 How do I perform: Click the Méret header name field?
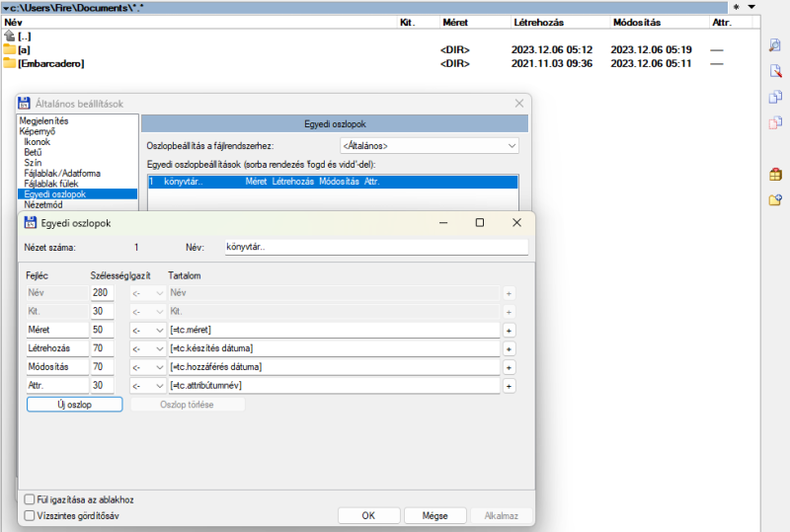coord(57,330)
